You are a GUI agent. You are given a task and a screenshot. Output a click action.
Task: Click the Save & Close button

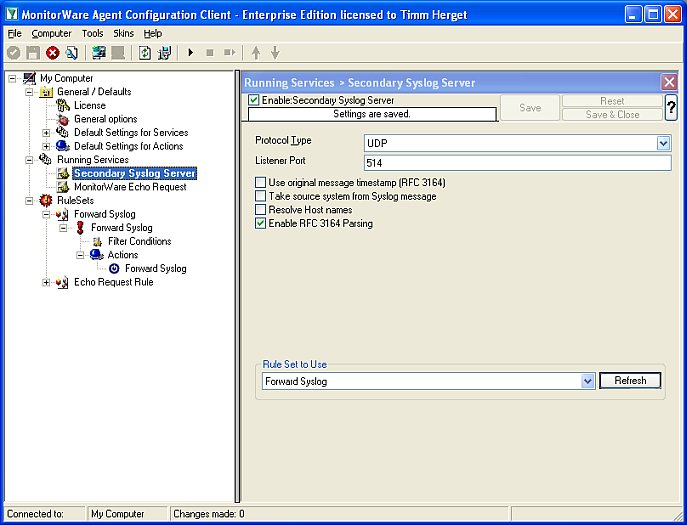point(612,114)
